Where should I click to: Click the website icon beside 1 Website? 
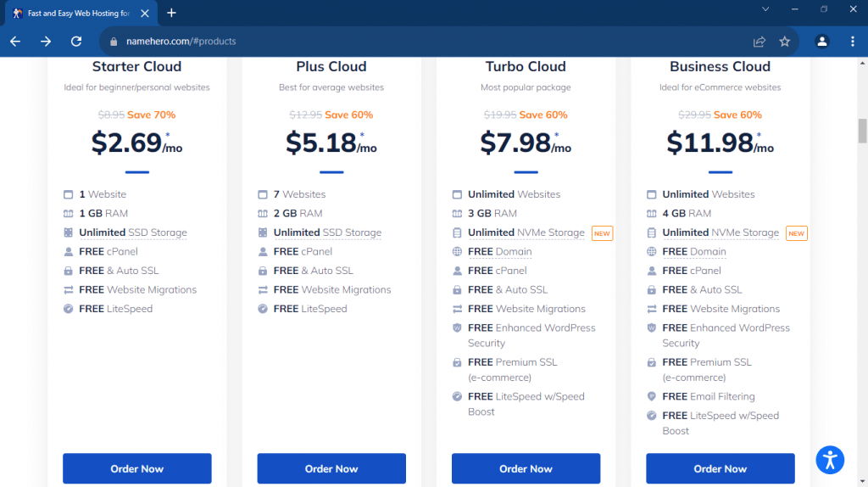click(68, 194)
